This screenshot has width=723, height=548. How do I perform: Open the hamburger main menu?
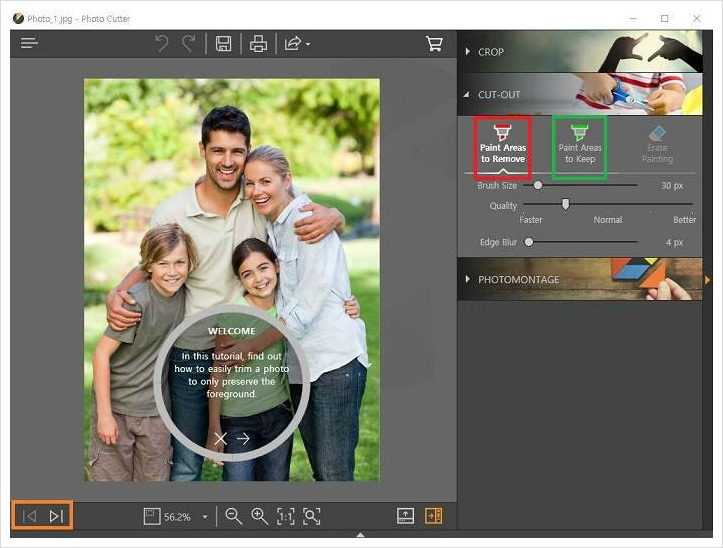coord(29,43)
